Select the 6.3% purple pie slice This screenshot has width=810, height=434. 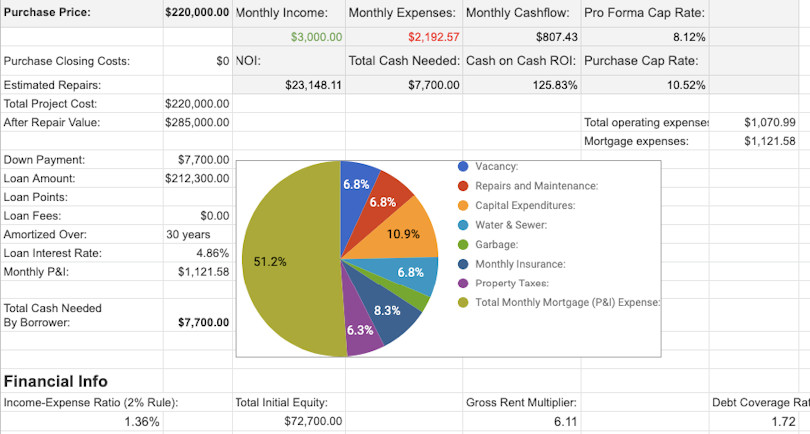pyautogui.click(x=362, y=332)
